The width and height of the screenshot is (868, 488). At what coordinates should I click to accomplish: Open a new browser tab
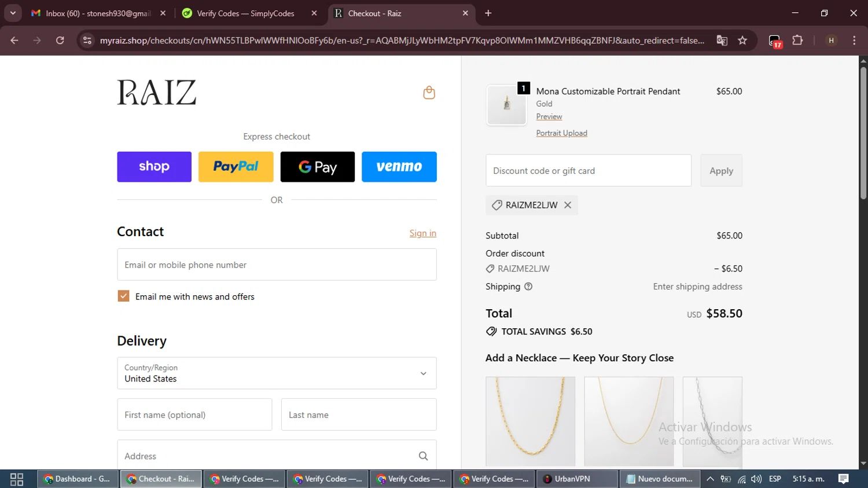488,13
